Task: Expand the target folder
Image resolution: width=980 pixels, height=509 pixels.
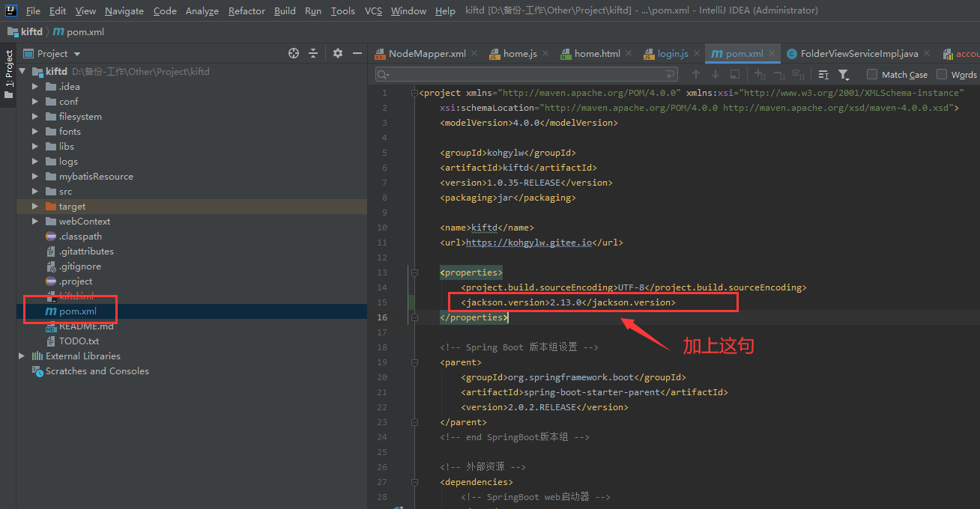Action: click(x=35, y=207)
